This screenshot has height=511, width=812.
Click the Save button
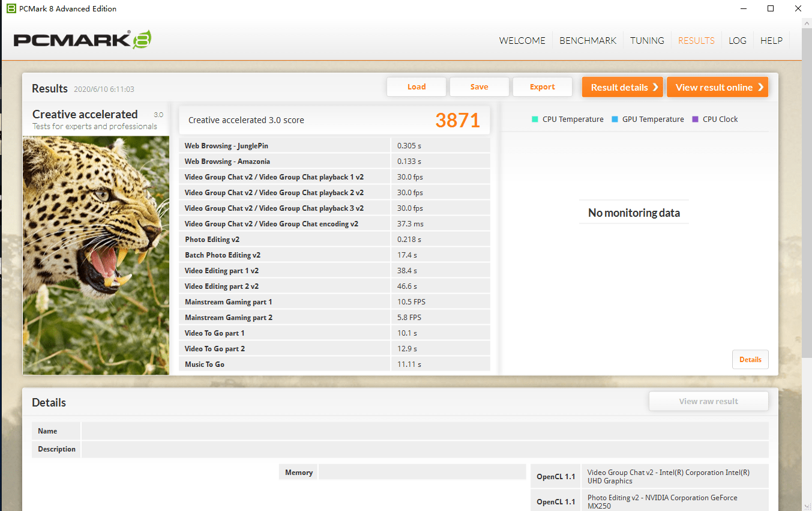pos(480,86)
